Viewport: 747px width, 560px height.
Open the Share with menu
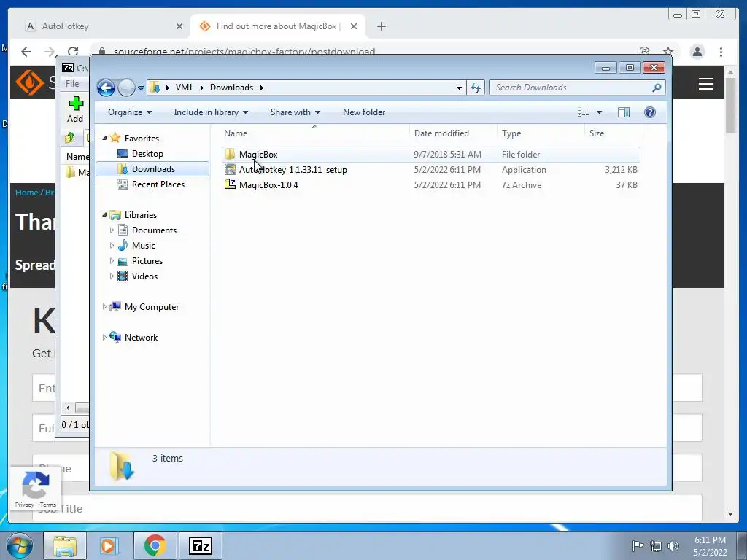tap(295, 112)
